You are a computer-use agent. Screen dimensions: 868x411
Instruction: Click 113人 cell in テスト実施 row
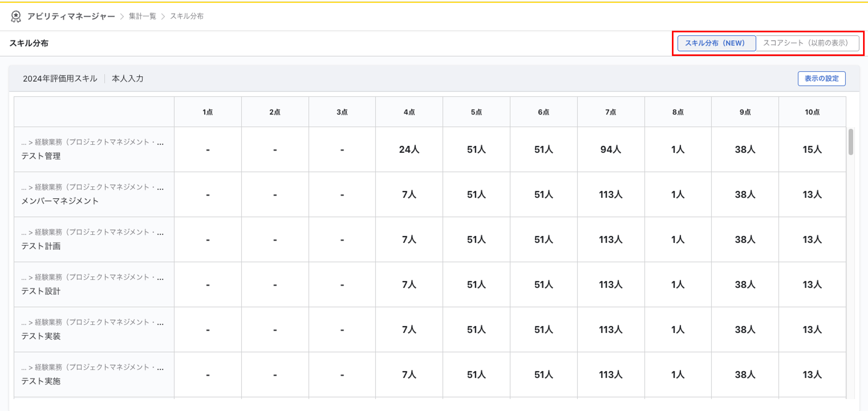(611, 375)
